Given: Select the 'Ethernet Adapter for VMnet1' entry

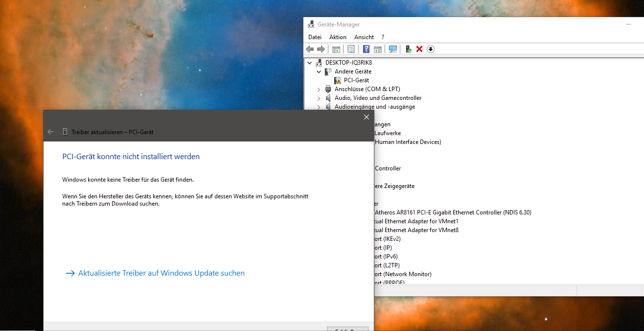Looking at the screenshot, I should pyautogui.click(x=416, y=221).
